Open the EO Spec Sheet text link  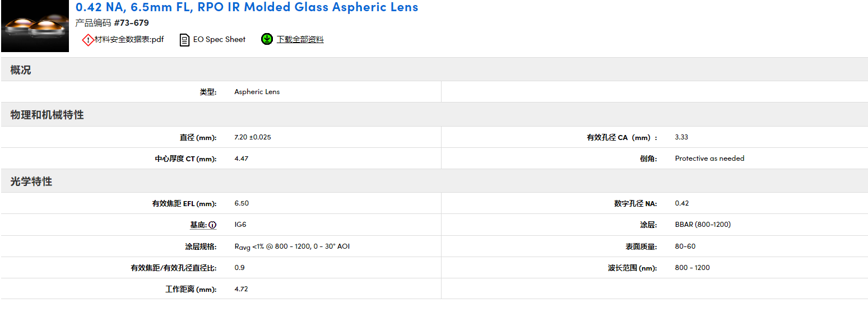(x=219, y=40)
